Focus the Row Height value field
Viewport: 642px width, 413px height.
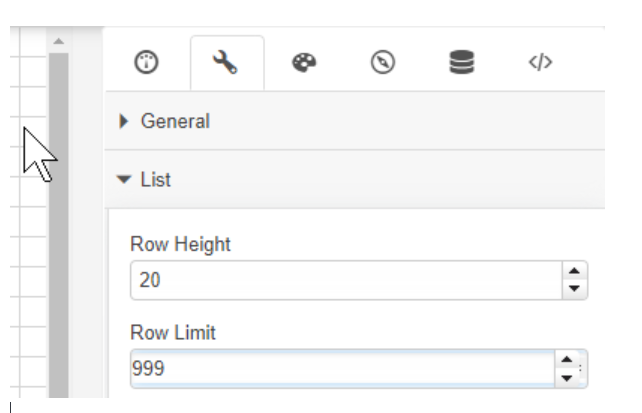(342, 281)
